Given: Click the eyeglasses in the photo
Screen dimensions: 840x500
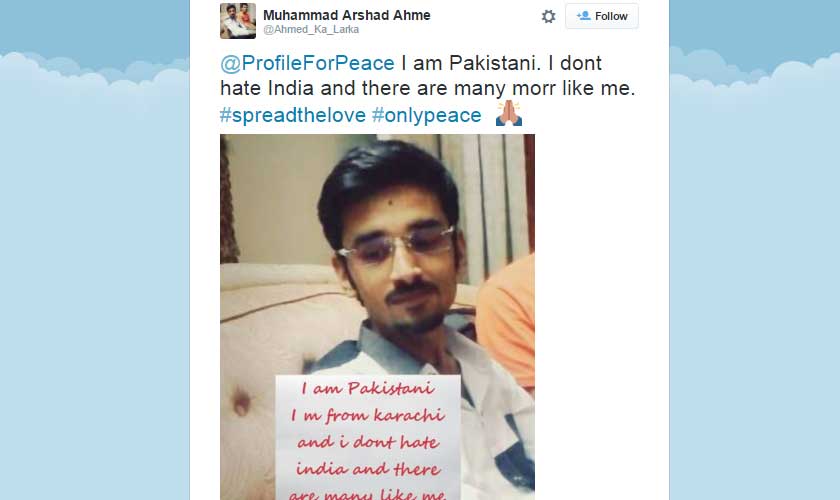Looking at the screenshot, I should click(x=396, y=244).
